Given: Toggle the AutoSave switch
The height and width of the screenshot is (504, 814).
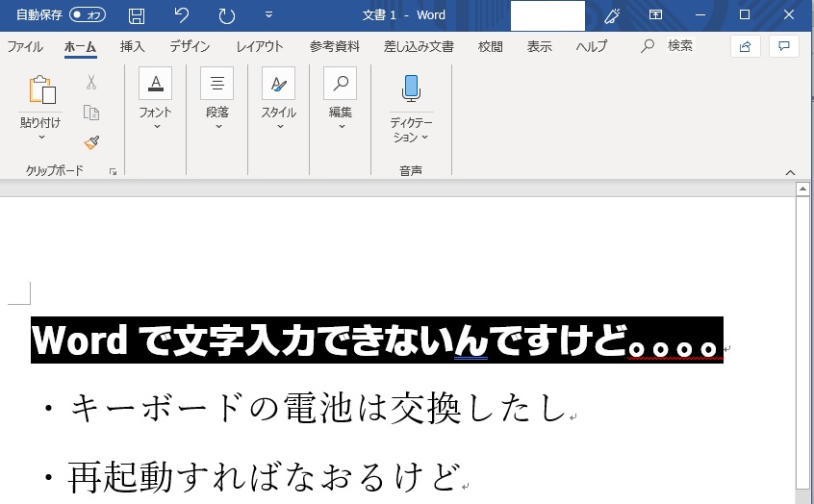Looking at the screenshot, I should [x=88, y=15].
